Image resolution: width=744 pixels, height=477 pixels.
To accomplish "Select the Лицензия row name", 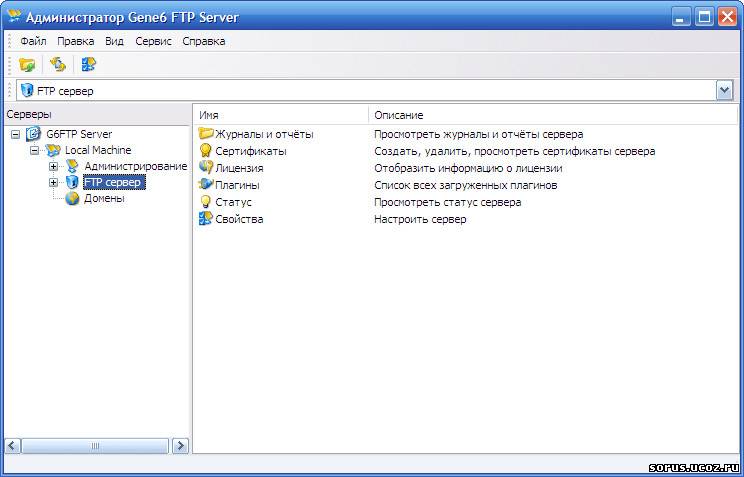I will pyautogui.click(x=239, y=168).
